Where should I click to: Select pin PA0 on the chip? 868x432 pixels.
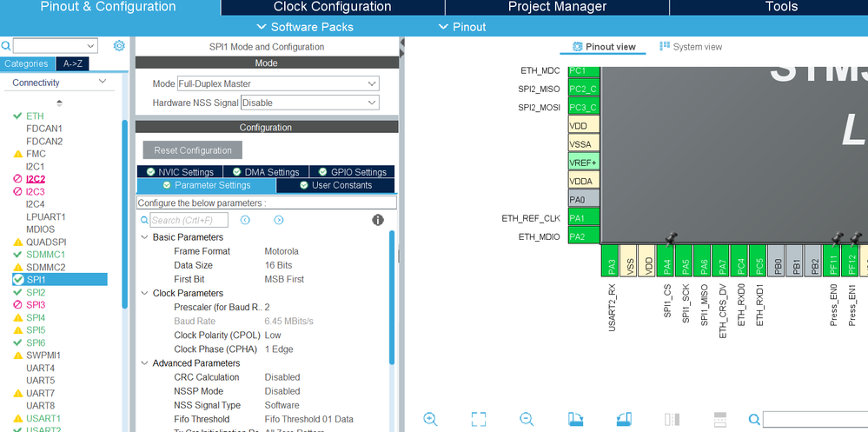[x=584, y=199]
